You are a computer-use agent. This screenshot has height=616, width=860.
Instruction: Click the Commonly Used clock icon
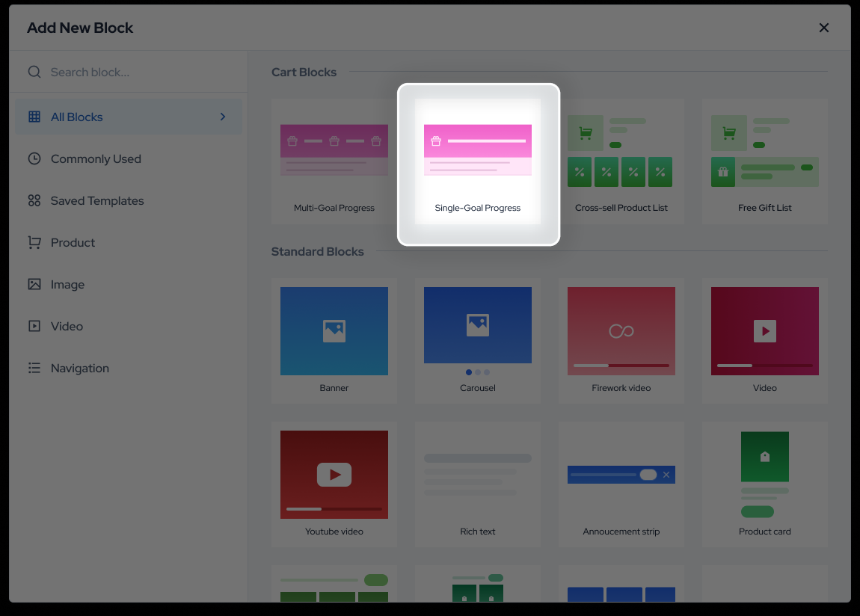point(34,158)
